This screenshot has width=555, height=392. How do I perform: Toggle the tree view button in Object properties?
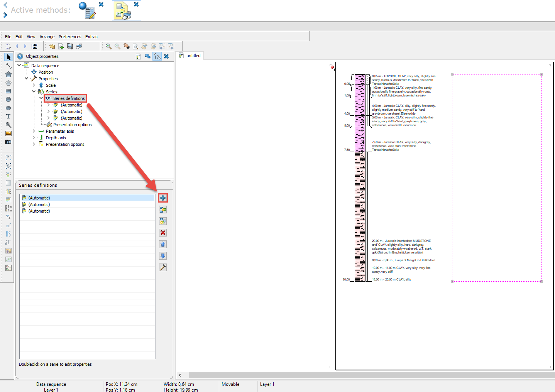point(157,56)
